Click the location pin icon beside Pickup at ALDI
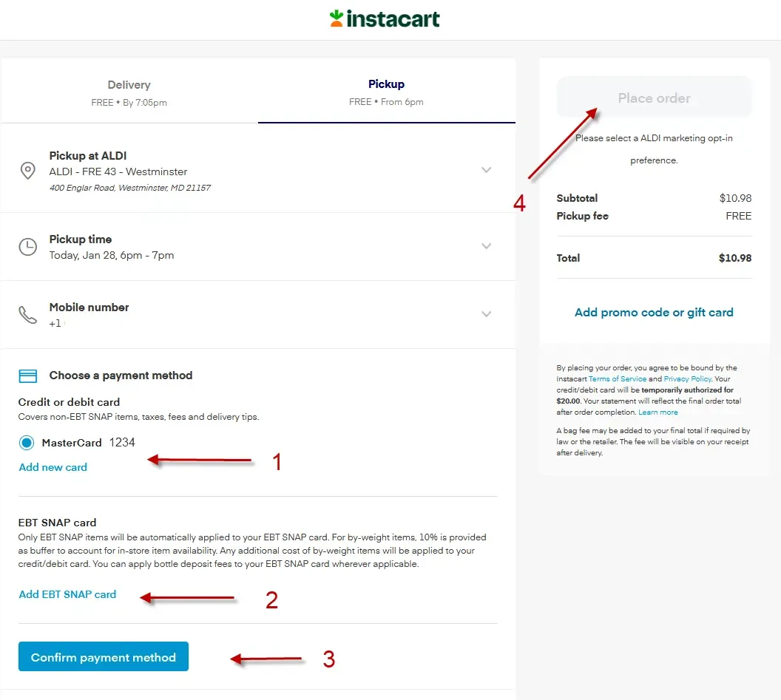Image resolution: width=781 pixels, height=700 pixels. click(x=27, y=171)
